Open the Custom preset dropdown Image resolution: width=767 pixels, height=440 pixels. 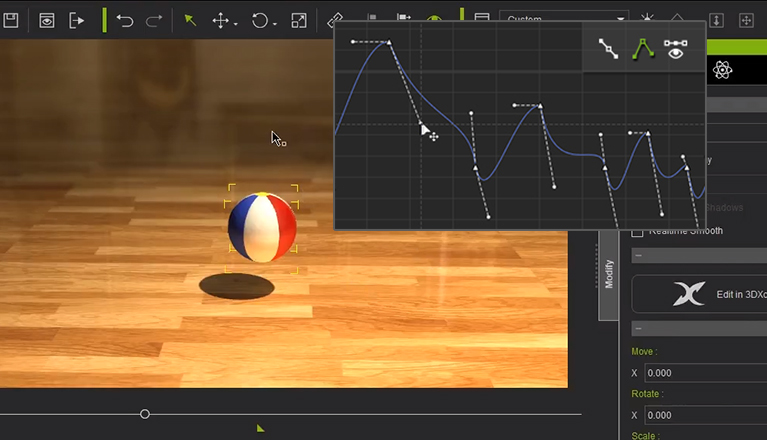[x=564, y=19]
